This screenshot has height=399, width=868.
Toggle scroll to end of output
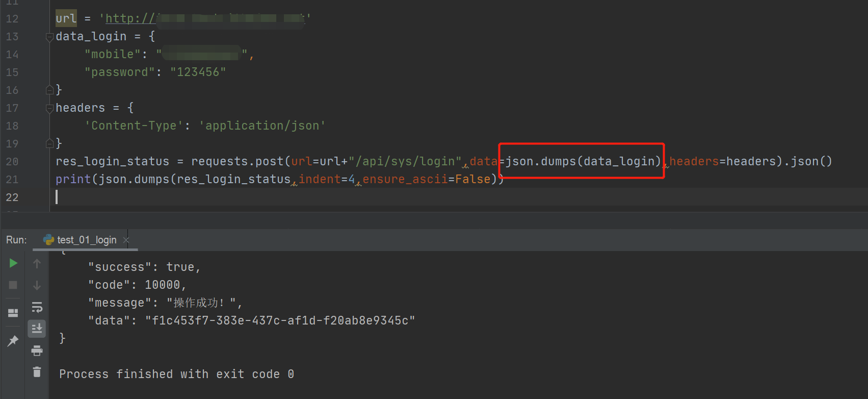(x=37, y=329)
